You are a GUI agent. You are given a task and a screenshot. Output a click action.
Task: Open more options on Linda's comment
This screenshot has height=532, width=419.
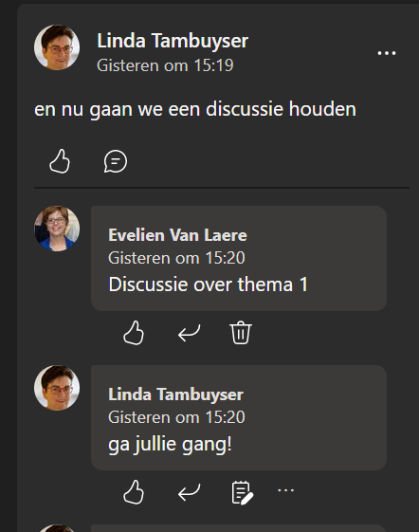[x=285, y=490]
